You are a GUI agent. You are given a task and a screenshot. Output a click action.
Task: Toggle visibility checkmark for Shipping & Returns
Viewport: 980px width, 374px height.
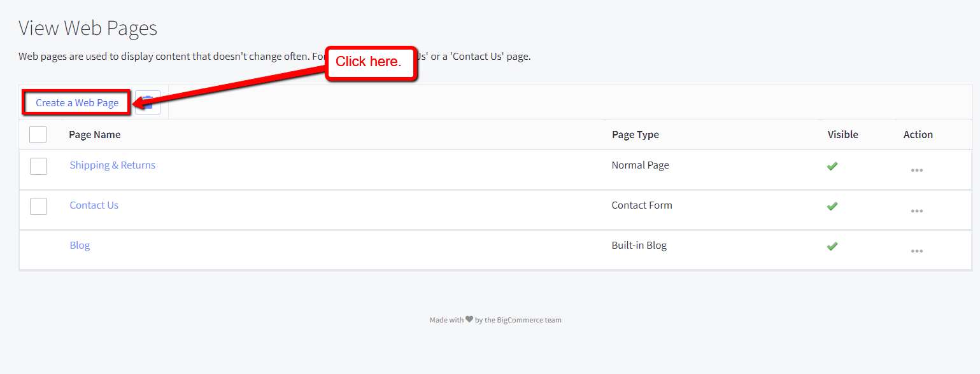coord(832,165)
